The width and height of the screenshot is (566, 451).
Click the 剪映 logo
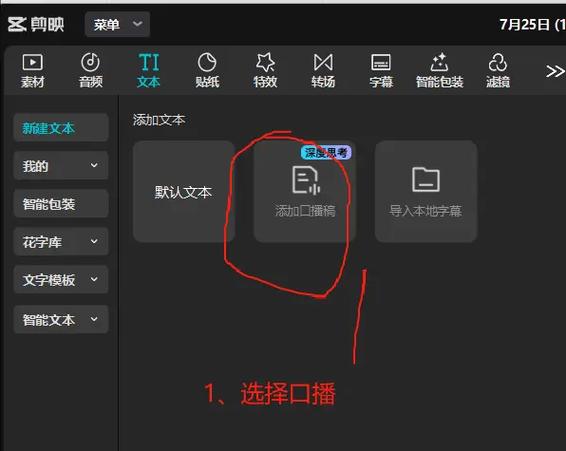click(x=36, y=25)
